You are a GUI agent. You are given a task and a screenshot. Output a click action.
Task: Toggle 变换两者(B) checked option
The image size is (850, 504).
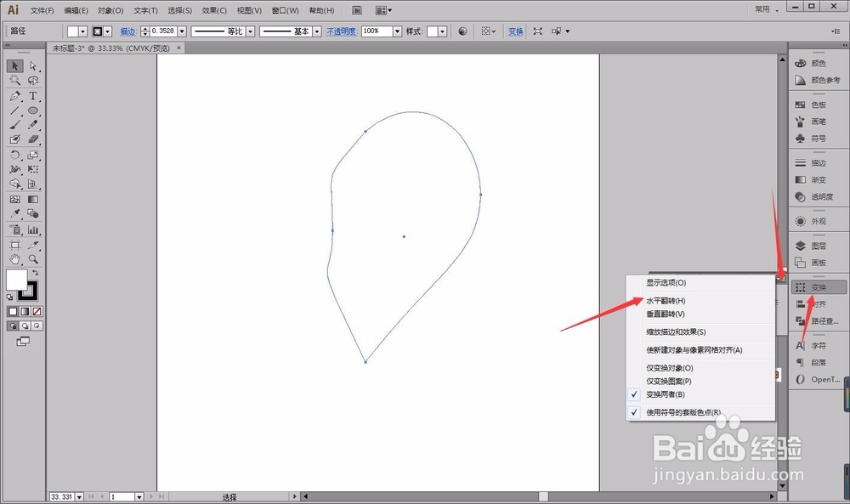[x=700, y=394]
